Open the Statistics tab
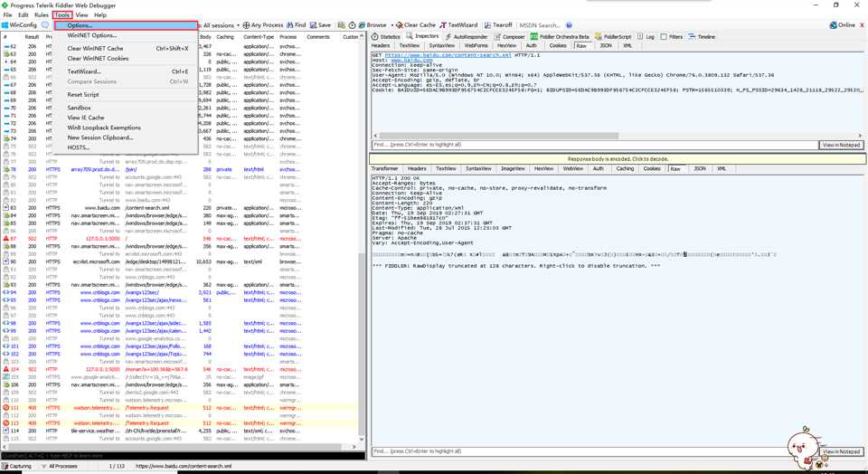This screenshot has height=474, width=868. click(x=386, y=36)
